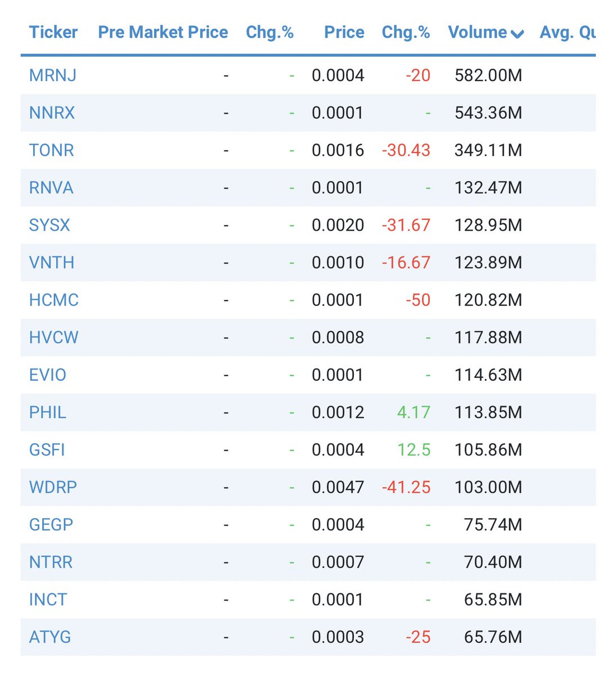Open the GSFI ticker link
The image size is (616, 675).
[47, 450]
